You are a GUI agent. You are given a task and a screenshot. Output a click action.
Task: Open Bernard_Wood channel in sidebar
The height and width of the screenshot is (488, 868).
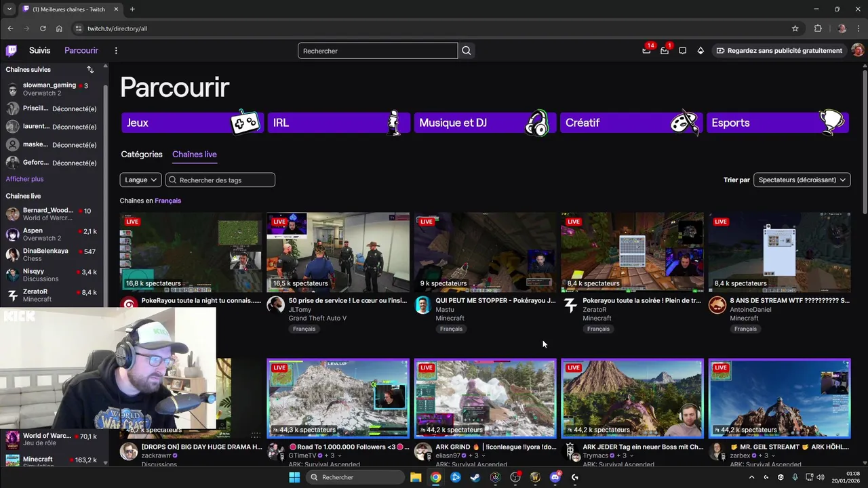pos(52,214)
